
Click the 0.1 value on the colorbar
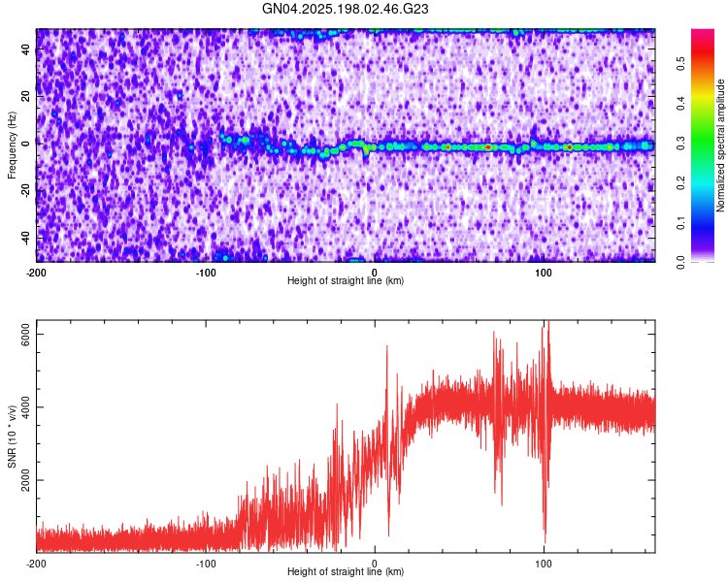681,223
